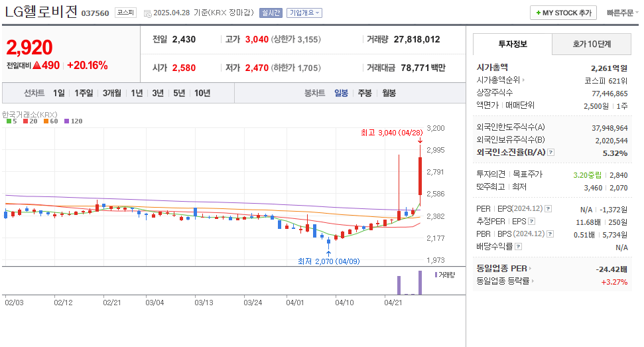Click the 시가총액 value 2,261억원

click(609, 68)
